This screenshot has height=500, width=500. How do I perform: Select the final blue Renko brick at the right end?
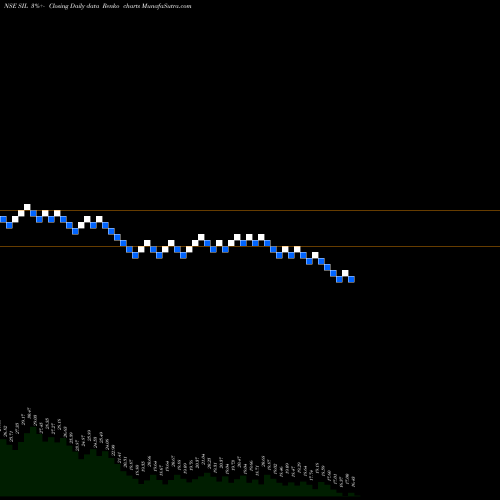(x=351, y=279)
